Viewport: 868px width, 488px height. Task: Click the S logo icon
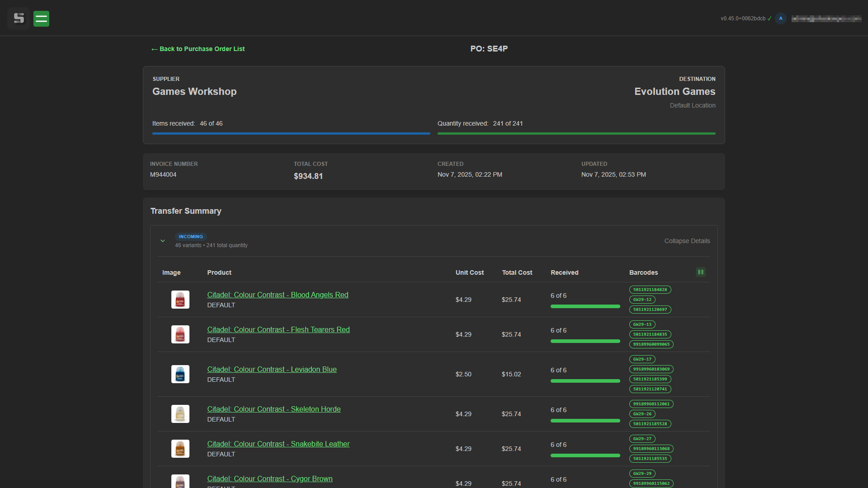19,19
